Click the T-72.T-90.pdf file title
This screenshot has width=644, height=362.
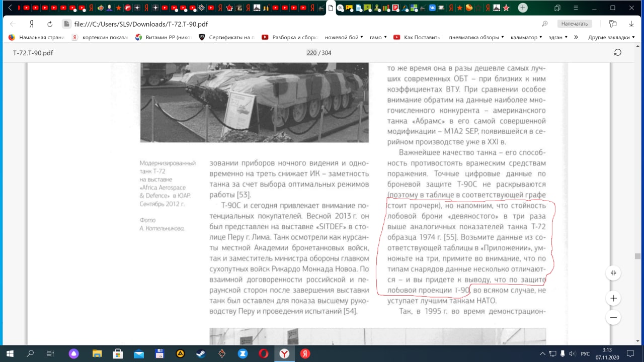click(x=33, y=53)
